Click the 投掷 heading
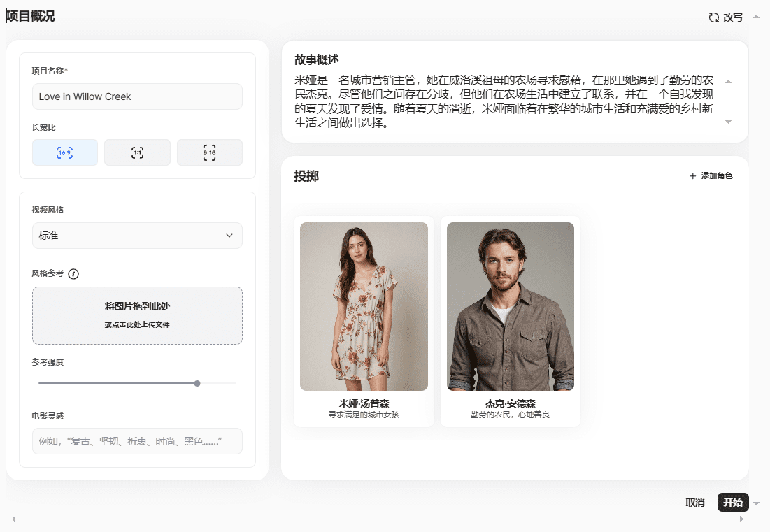The image size is (770, 532). [x=306, y=176]
